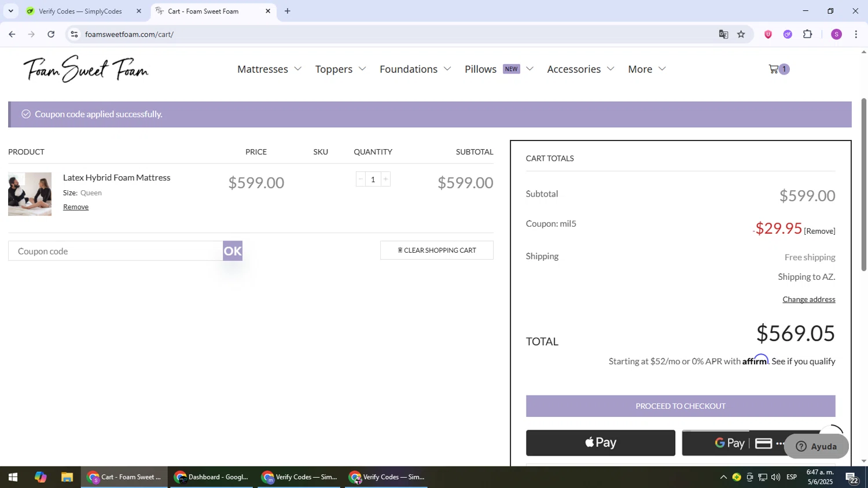Open the Extensions puzzle icon
Image resolution: width=868 pixels, height=488 pixels.
(x=808, y=34)
